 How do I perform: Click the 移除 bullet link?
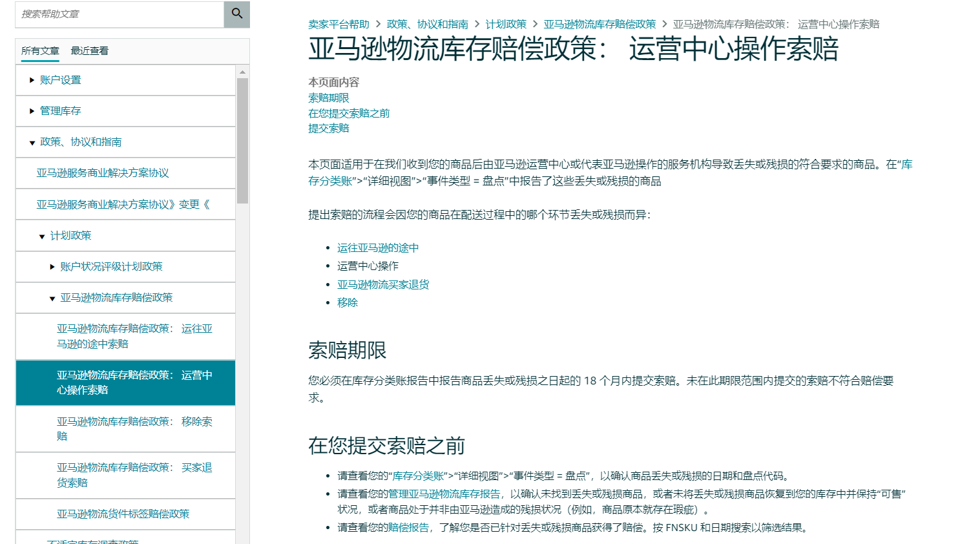coord(348,302)
